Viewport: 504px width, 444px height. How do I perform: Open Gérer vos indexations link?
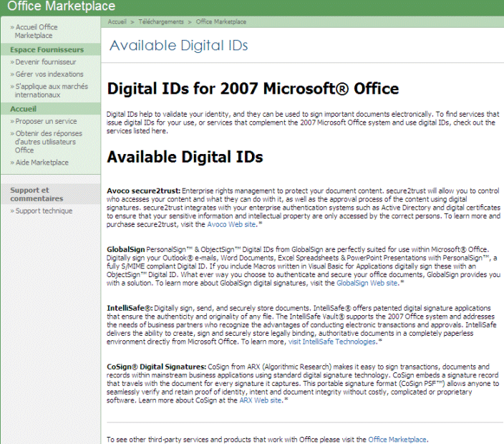pos(49,74)
